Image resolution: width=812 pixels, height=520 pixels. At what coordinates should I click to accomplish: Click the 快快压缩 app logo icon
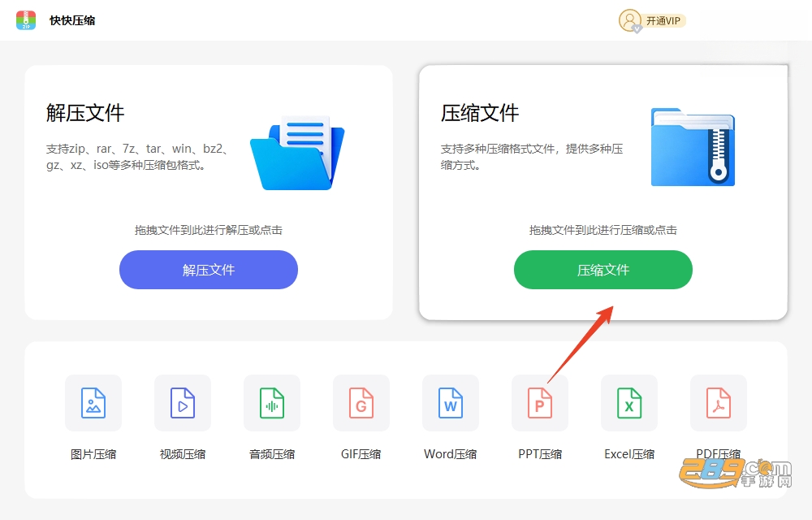pos(26,20)
